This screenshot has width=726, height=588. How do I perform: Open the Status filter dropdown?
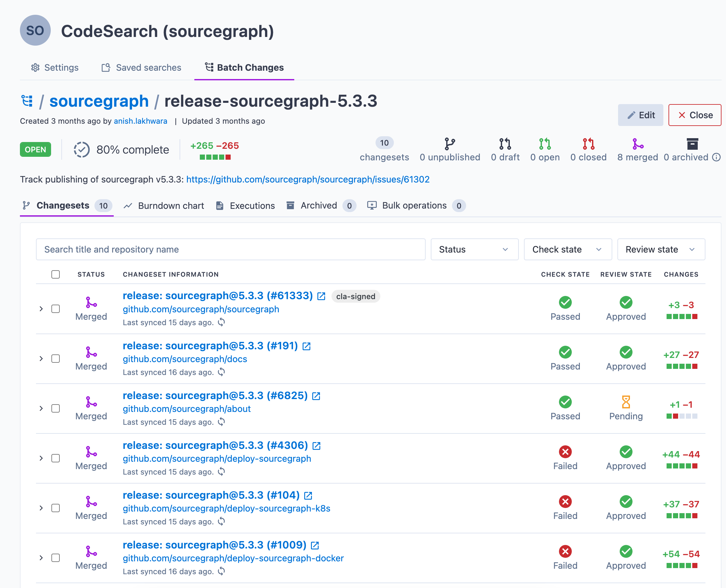(x=474, y=249)
